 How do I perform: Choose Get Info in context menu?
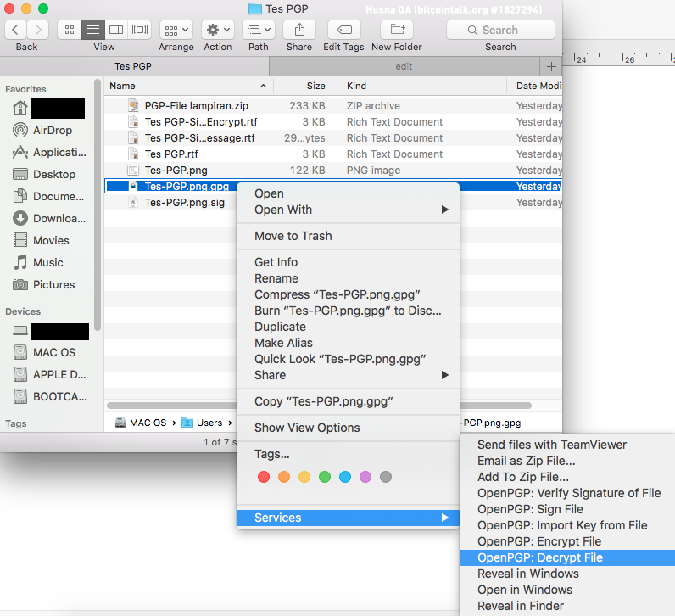tap(348, 262)
